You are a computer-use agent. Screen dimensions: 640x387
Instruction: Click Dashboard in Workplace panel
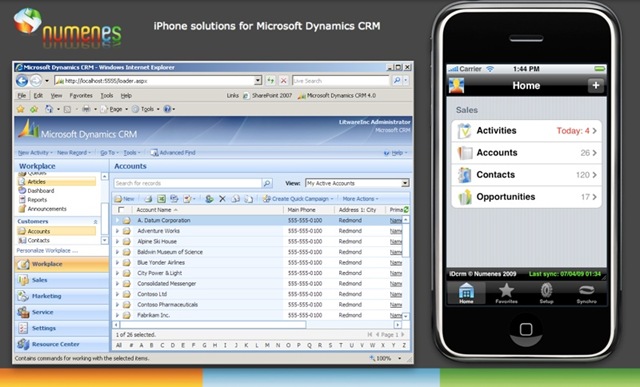(40, 191)
